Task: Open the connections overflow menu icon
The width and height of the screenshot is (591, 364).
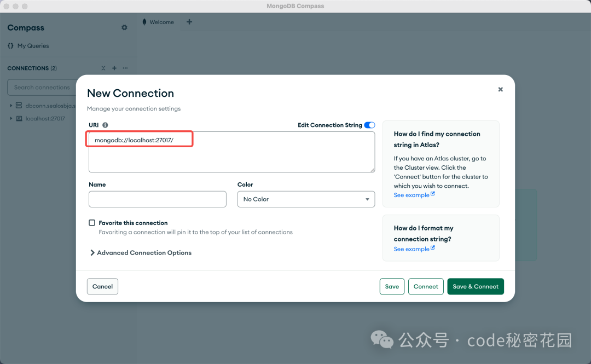Action: 125,68
